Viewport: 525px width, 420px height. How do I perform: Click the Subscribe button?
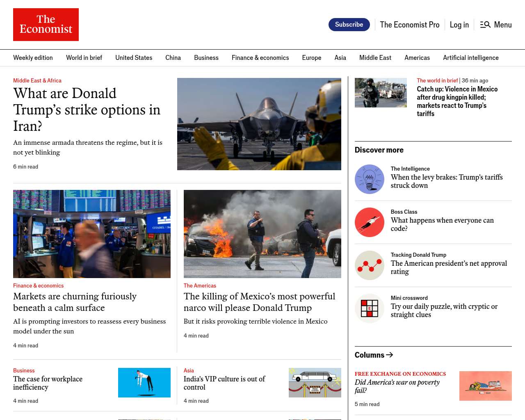(x=349, y=25)
